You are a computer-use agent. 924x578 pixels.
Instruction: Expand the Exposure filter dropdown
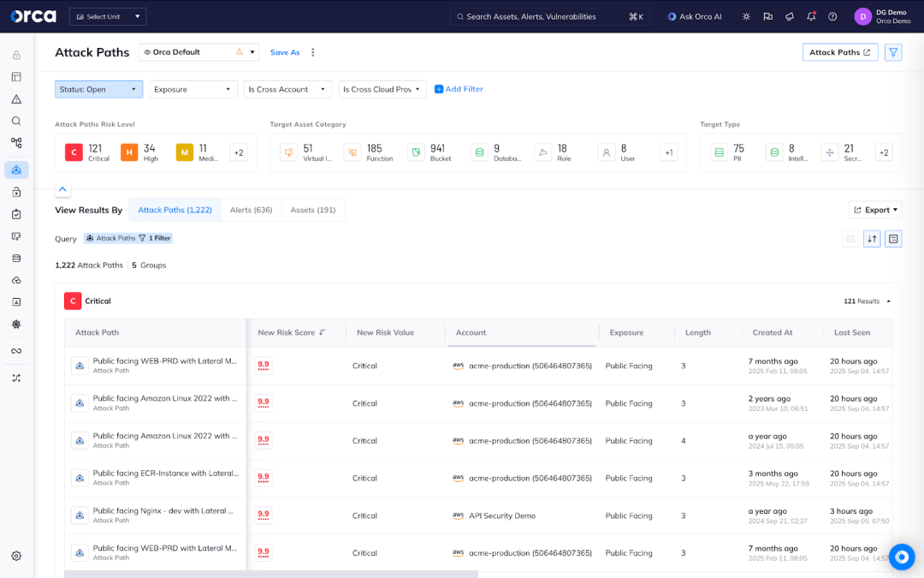(x=192, y=89)
